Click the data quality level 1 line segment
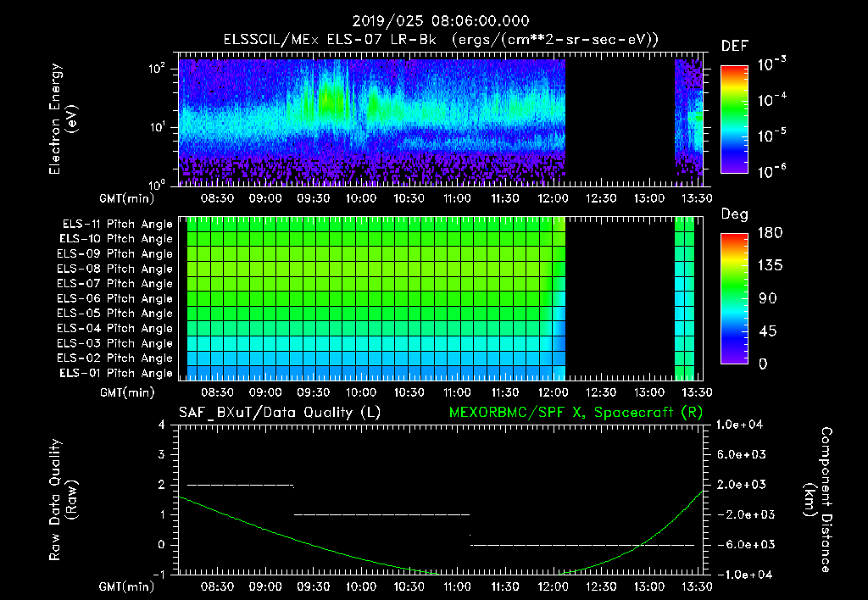The image size is (868, 600). click(x=381, y=514)
